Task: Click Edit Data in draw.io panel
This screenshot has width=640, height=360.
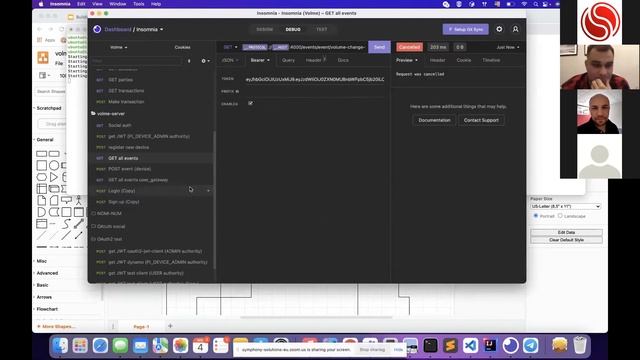Action: pos(566,232)
